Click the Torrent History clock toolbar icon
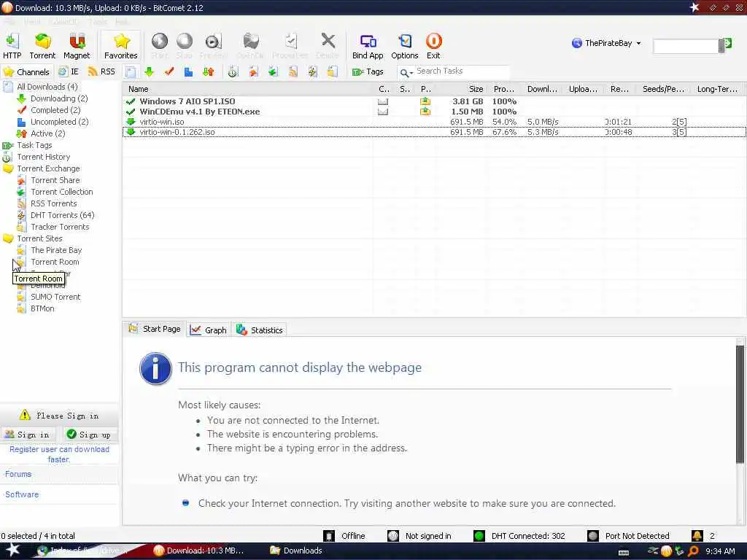The height and width of the screenshot is (560, 747). [233, 72]
